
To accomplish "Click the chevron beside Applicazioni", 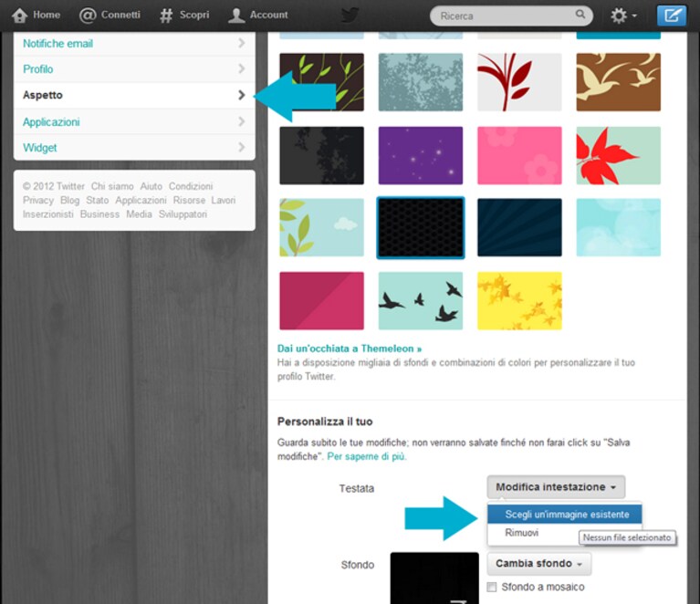I will [x=242, y=121].
